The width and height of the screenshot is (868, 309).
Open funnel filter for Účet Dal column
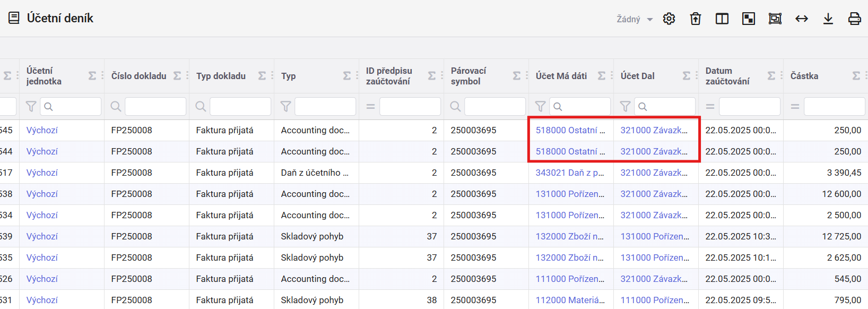click(x=625, y=107)
